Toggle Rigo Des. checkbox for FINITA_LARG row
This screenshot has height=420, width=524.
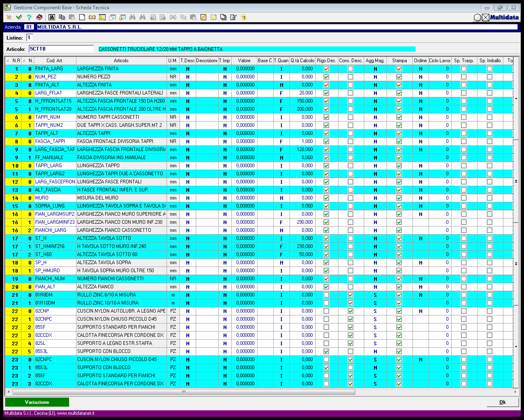[326, 69]
